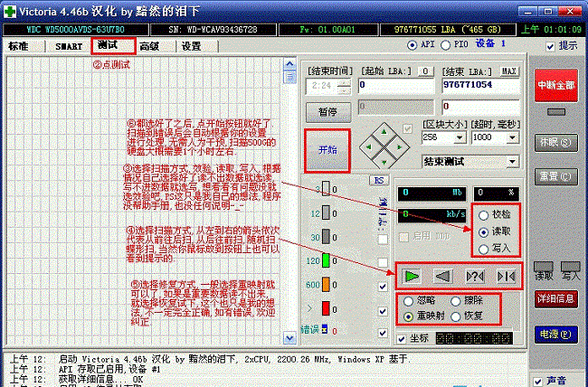Pick the butterfly scan mode button

pos(506,275)
